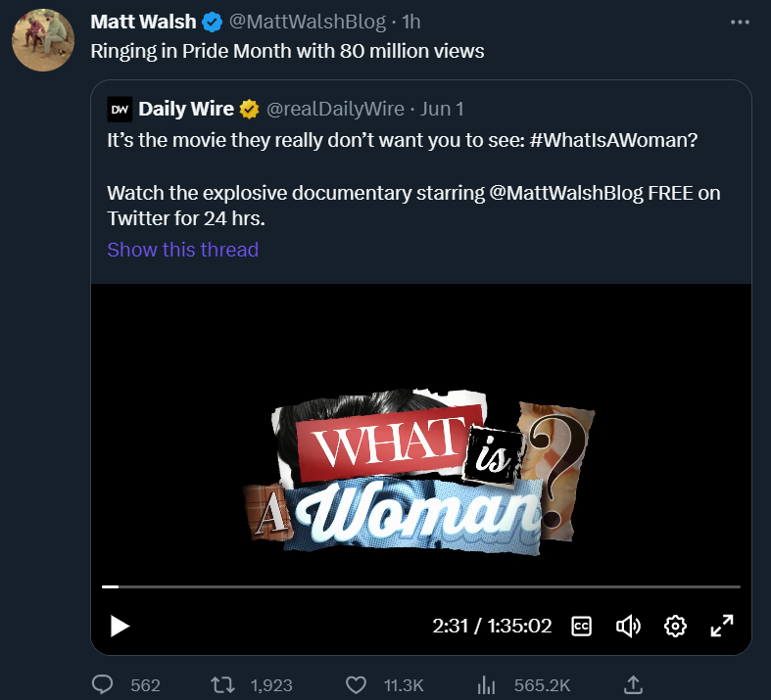Screen dimensions: 771x700
Task: Open video settings gear
Action: click(675, 626)
